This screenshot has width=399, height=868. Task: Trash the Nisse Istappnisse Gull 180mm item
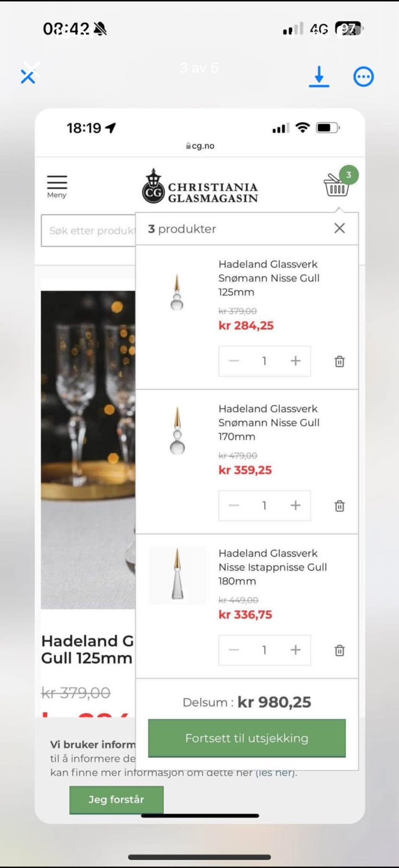pos(339,650)
